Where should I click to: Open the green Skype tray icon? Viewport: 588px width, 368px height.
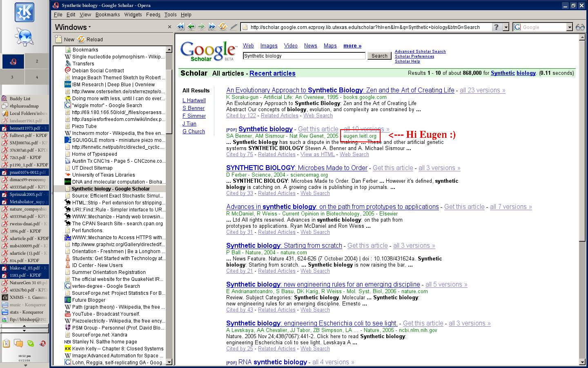[31, 343]
